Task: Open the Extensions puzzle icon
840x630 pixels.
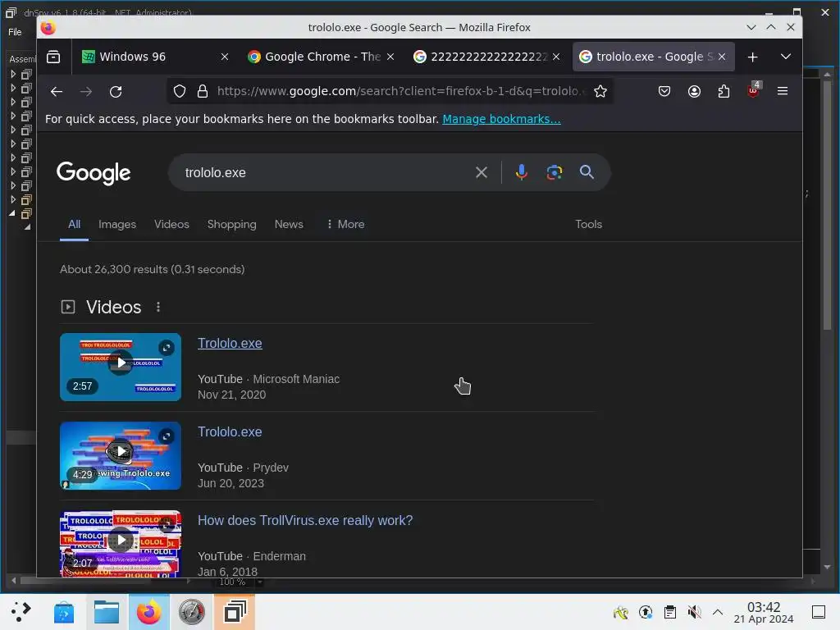Action: click(x=724, y=92)
